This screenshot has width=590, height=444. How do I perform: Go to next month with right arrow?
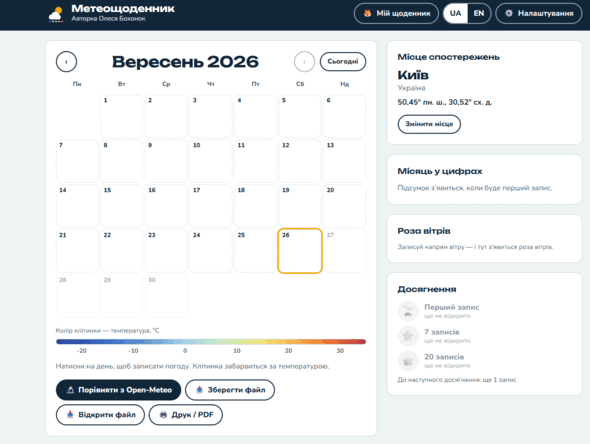[304, 62]
